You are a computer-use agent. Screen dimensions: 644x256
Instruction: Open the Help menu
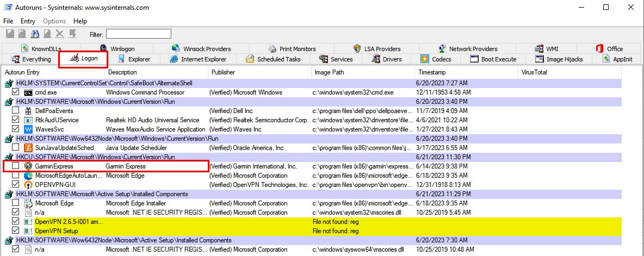(80, 21)
